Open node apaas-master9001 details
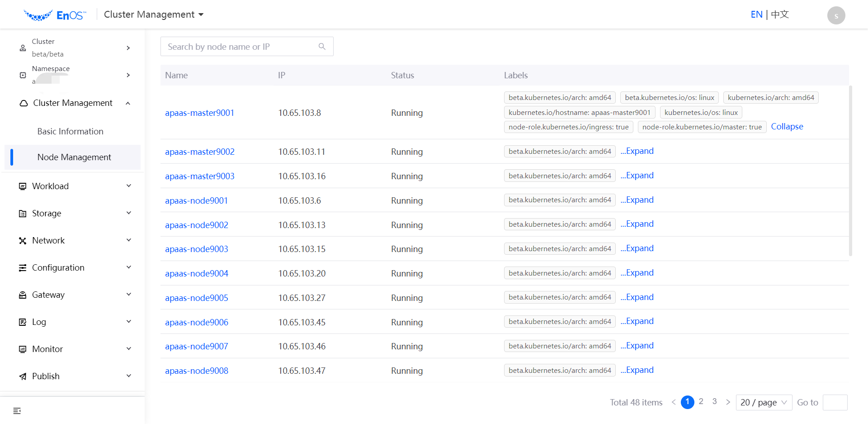This screenshot has height=424, width=868. tap(200, 113)
